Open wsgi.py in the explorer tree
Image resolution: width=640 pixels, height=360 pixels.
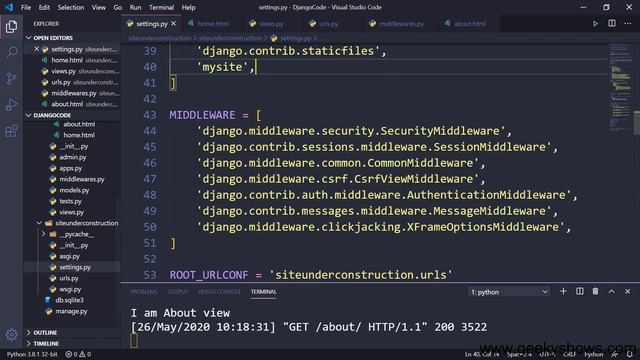pyautogui.click(x=70, y=289)
